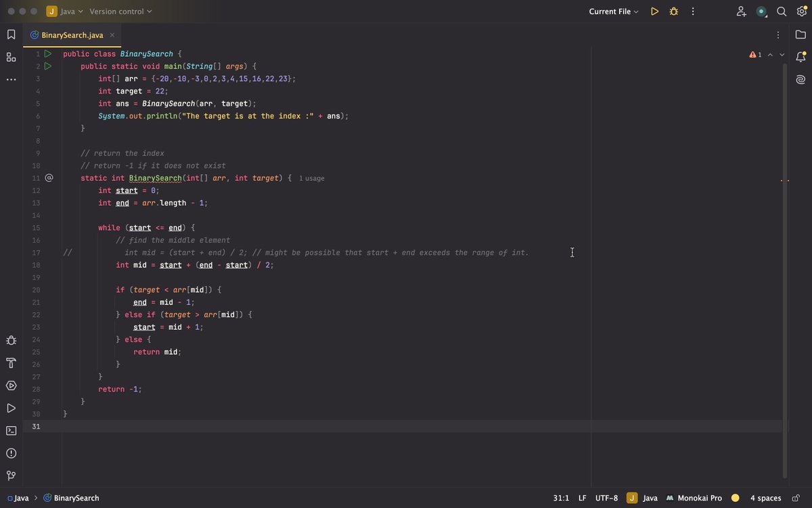Show more tool windows ellipsis
This screenshot has width=812, height=508.
(x=11, y=79)
